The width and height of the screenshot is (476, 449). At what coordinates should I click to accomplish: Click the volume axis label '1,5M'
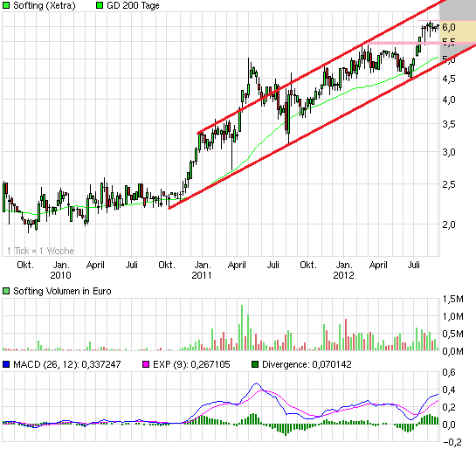pyautogui.click(x=453, y=299)
